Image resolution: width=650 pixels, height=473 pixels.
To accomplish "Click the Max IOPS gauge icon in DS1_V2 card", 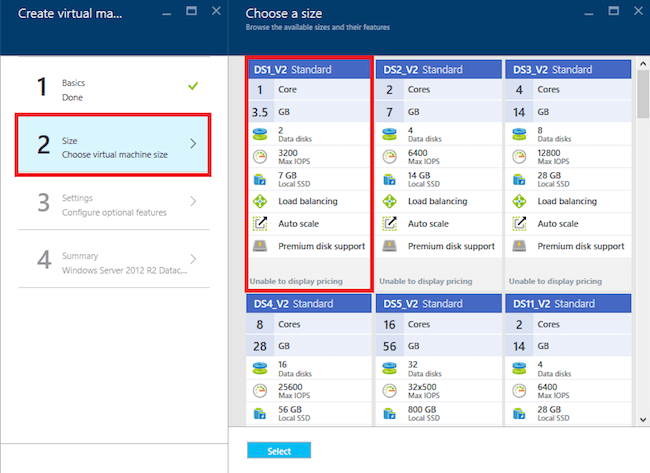I will 260,157.
